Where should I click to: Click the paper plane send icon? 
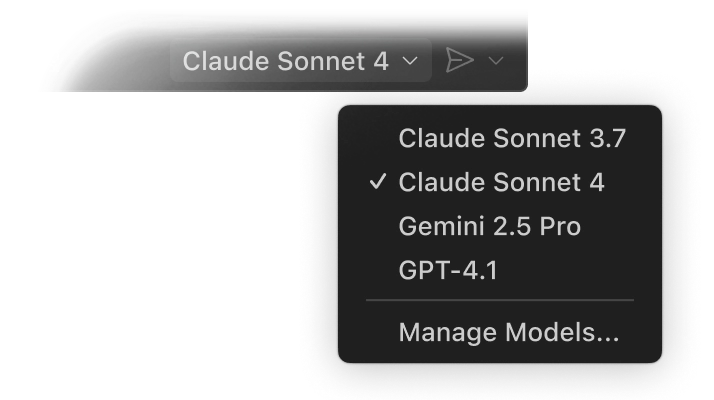(458, 61)
